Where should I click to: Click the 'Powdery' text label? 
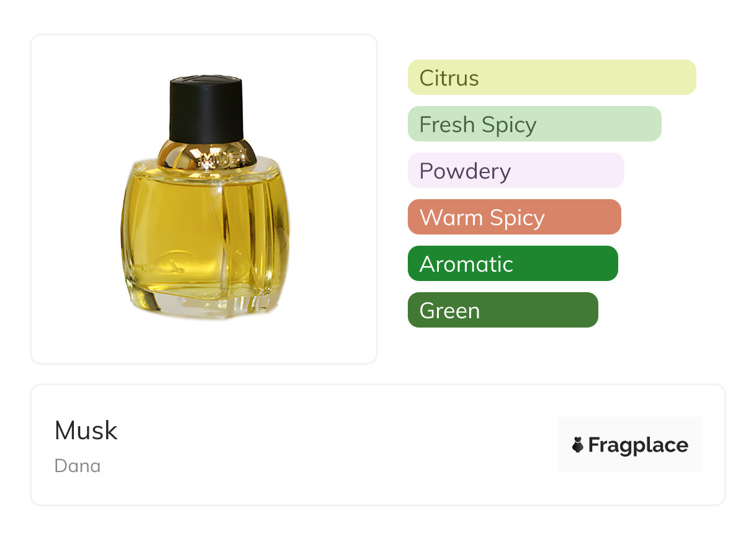[x=465, y=171]
